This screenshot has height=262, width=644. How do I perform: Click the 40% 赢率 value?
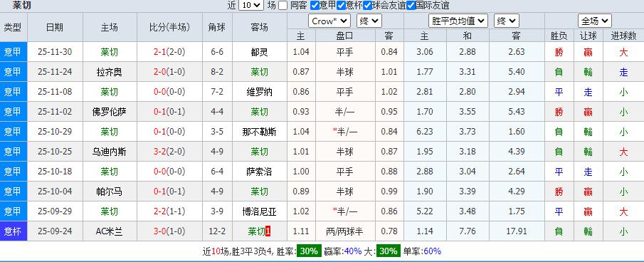pyautogui.click(x=353, y=251)
